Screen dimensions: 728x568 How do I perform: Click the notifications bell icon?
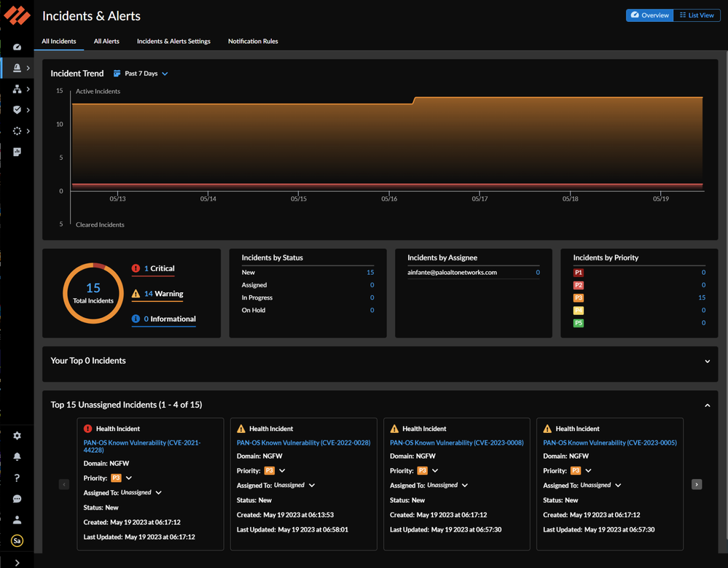pos(17,456)
